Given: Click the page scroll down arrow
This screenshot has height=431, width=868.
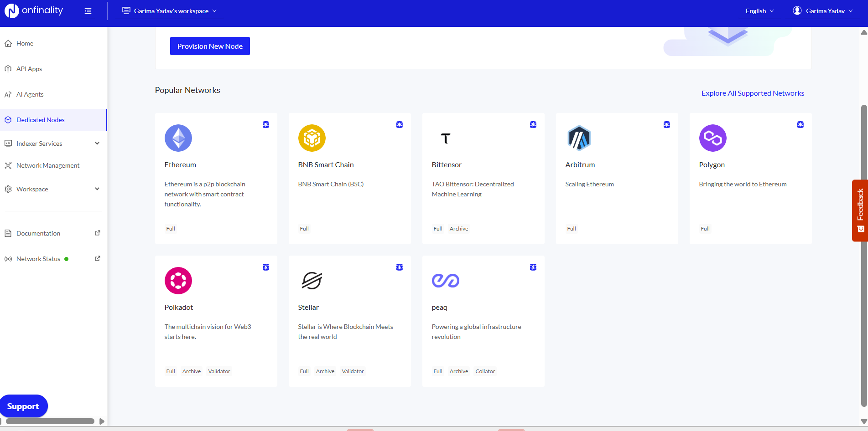Looking at the screenshot, I should pos(864,421).
